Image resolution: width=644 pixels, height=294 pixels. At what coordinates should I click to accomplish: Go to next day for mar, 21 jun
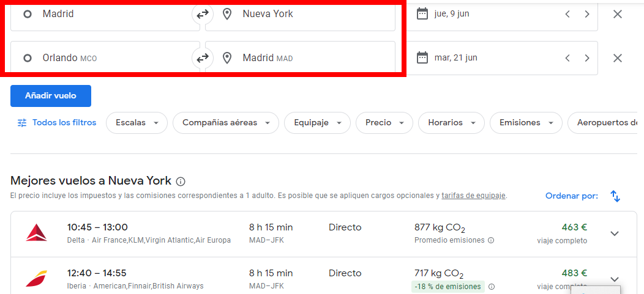click(587, 58)
